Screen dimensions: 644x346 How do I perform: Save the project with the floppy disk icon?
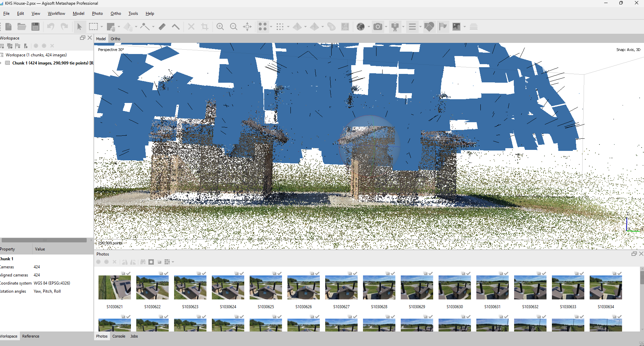coord(35,27)
